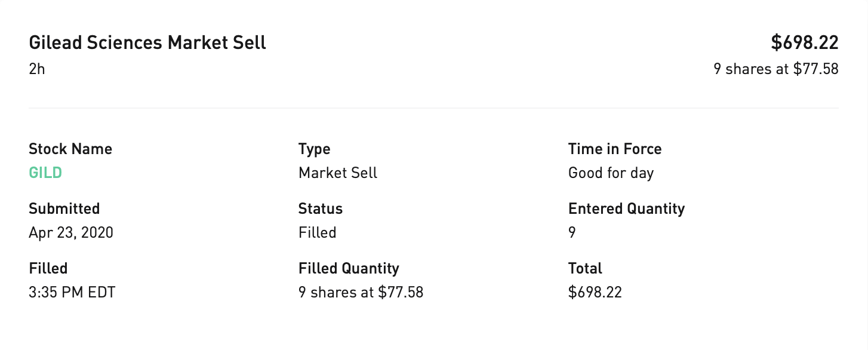Click the Type field label
This screenshot has width=868, height=350.
tap(314, 149)
